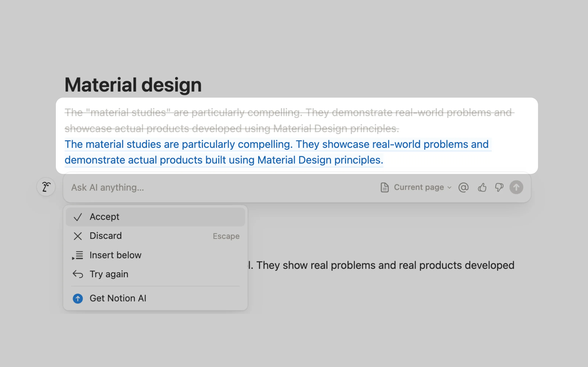
Task: Click the blue Get Notion AI icon
Action: click(78, 298)
